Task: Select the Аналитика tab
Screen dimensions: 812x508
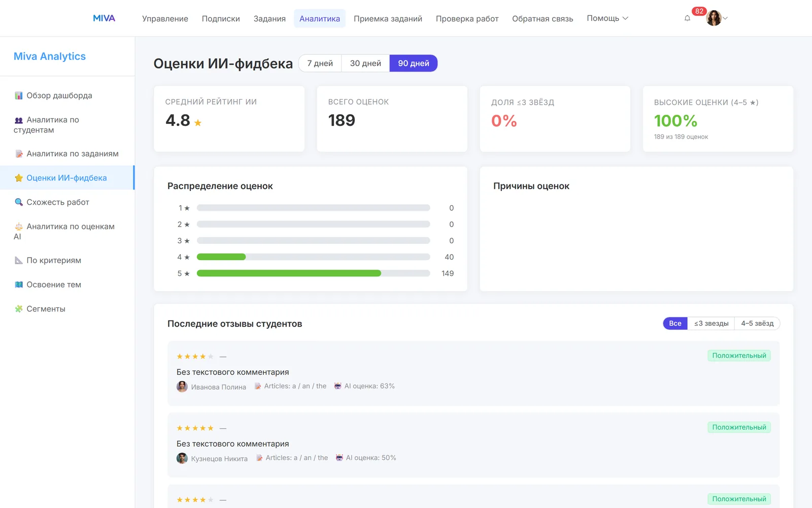Action: tap(320, 19)
